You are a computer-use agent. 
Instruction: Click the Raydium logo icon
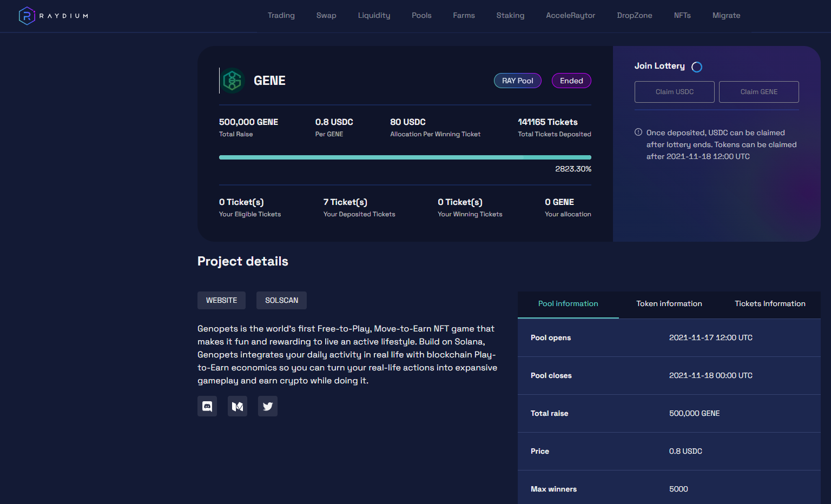pyautogui.click(x=27, y=16)
